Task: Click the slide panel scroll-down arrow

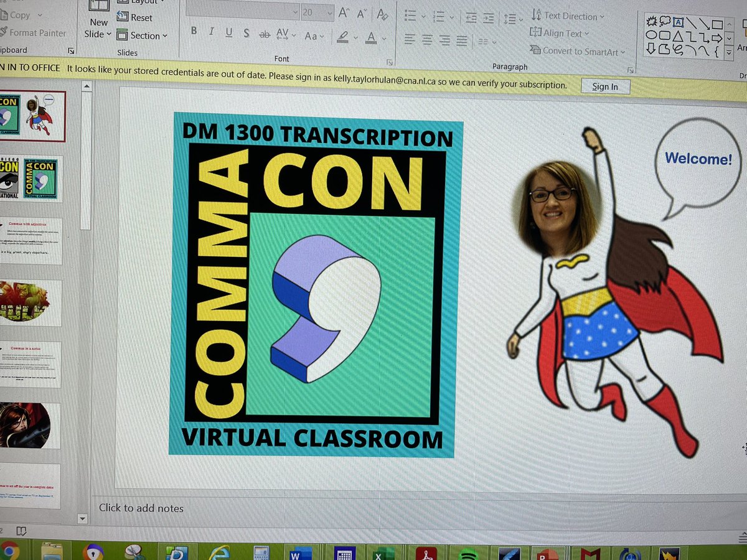Action: pyautogui.click(x=82, y=518)
